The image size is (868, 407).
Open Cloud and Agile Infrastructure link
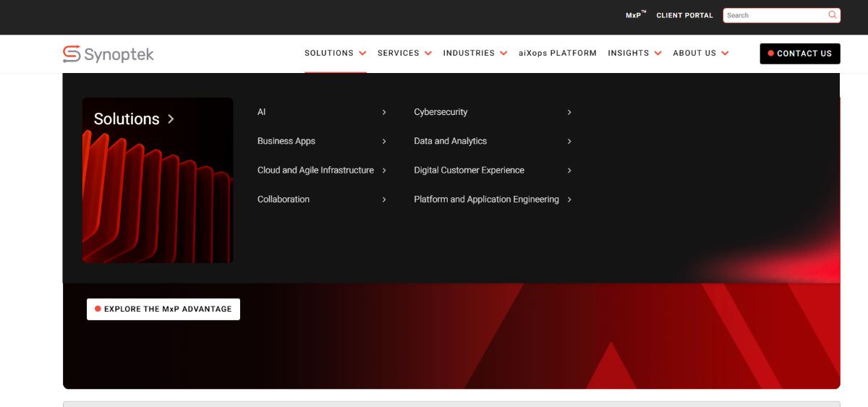coord(315,170)
